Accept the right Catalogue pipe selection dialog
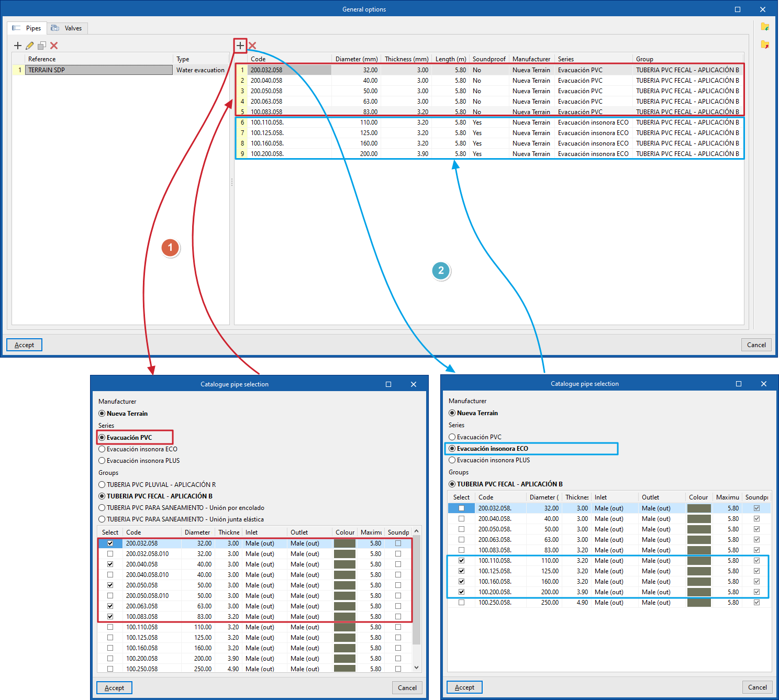Viewport: 779px width, 700px height. click(x=464, y=687)
